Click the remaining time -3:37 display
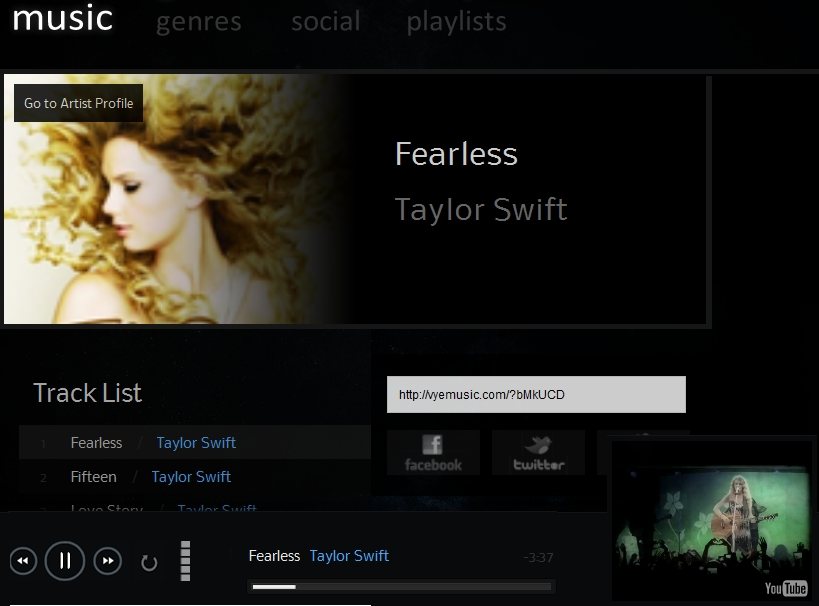Image resolution: width=819 pixels, height=606 pixels. (538, 558)
